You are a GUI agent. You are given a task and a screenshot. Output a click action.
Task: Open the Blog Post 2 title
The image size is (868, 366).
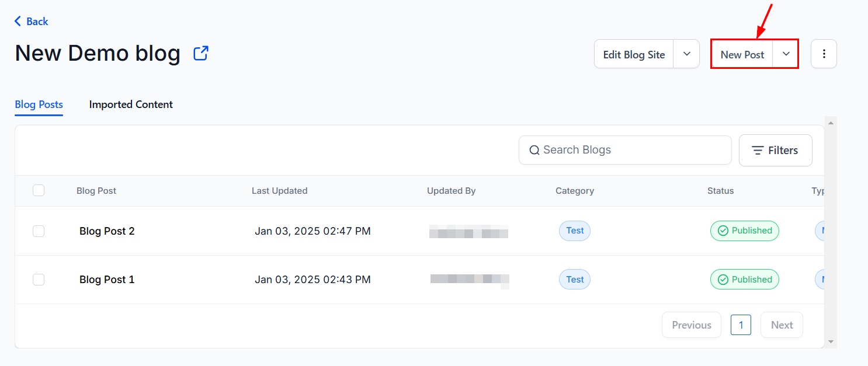(107, 231)
